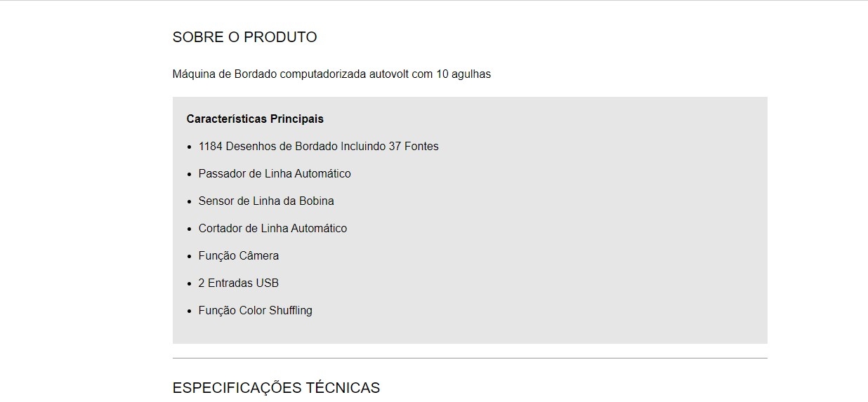Image resolution: width=868 pixels, height=402 pixels.
Task: Click the "Função Câmera" list item
Action: (x=239, y=256)
